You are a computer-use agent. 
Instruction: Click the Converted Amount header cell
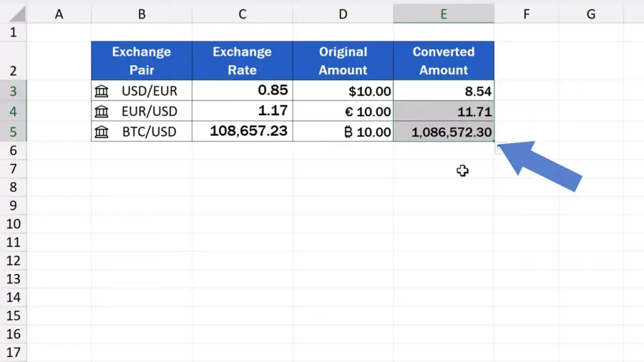(x=443, y=61)
